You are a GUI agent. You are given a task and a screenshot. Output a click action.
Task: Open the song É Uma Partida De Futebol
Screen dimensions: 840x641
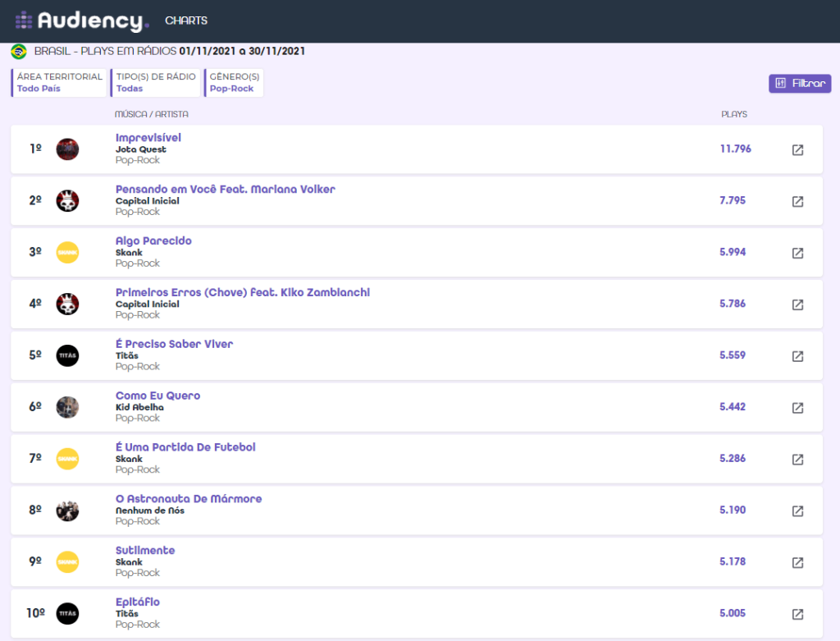click(x=185, y=447)
